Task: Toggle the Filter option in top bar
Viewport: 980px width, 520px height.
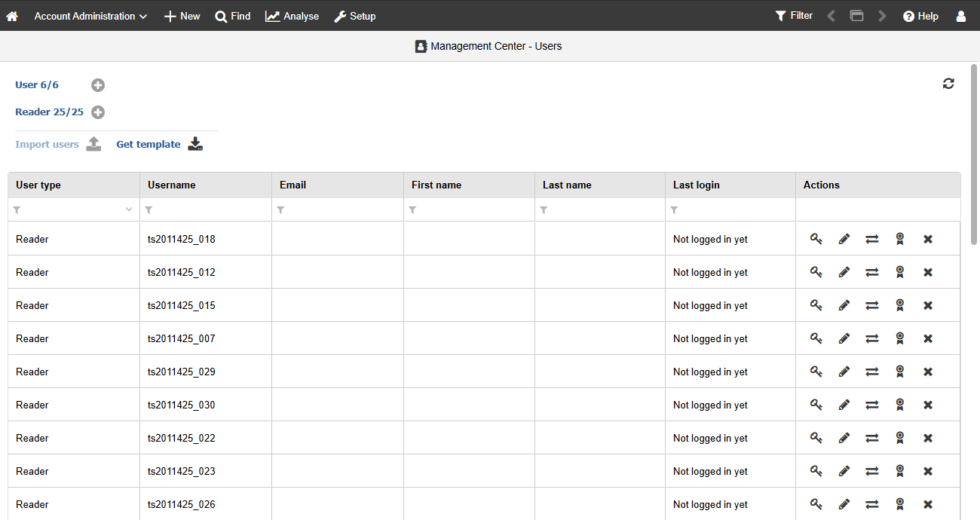Action: click(x=794, y=16)
